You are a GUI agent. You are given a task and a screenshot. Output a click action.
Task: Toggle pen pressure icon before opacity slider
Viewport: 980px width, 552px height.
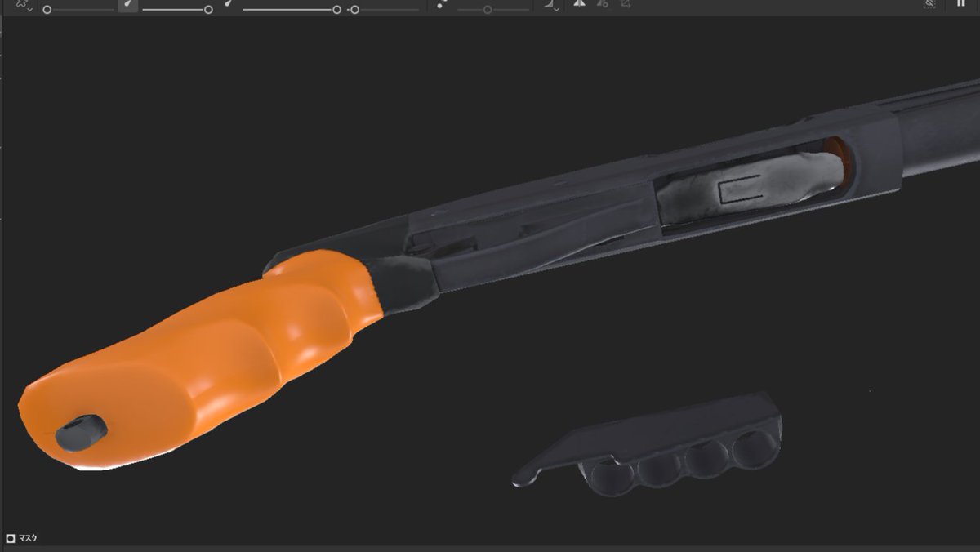click(229, 4)
